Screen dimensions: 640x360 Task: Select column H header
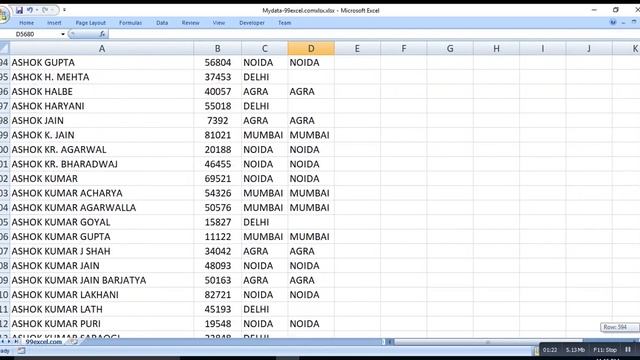point(496,49)
